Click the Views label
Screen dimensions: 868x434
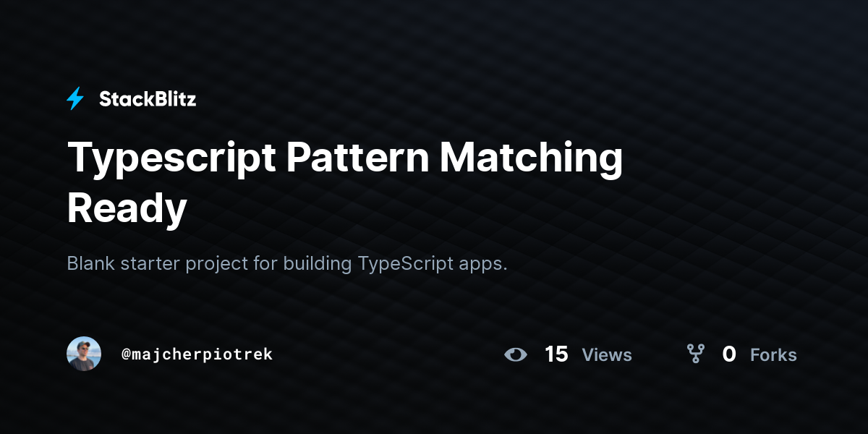pos(607,355)
